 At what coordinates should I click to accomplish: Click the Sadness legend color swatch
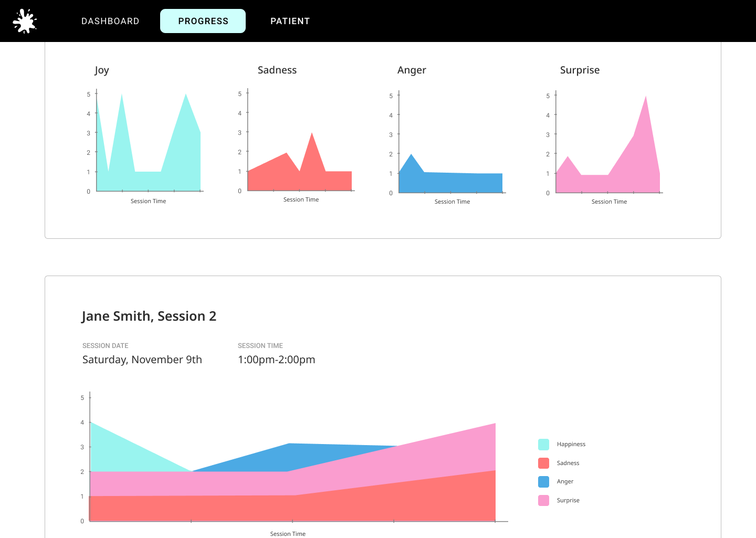click(543, 463)
